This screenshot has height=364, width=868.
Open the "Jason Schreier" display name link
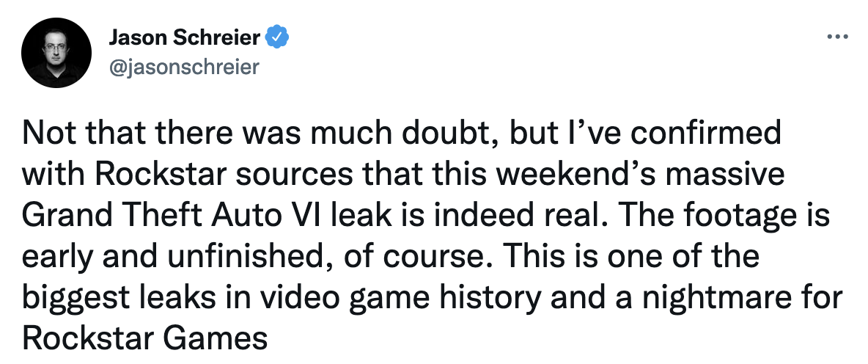184,37
